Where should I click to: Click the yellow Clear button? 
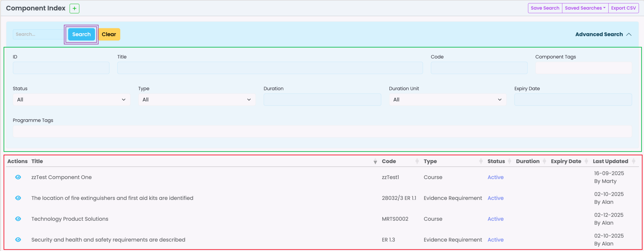[109, 34]
